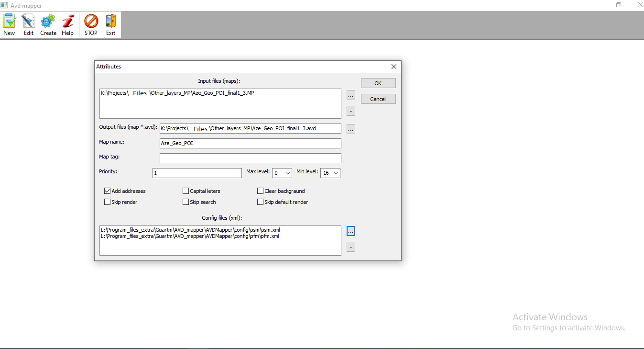This screenshot has height=349, width=644.
Task: Click into the Map tag field
Action: (250, 158)
